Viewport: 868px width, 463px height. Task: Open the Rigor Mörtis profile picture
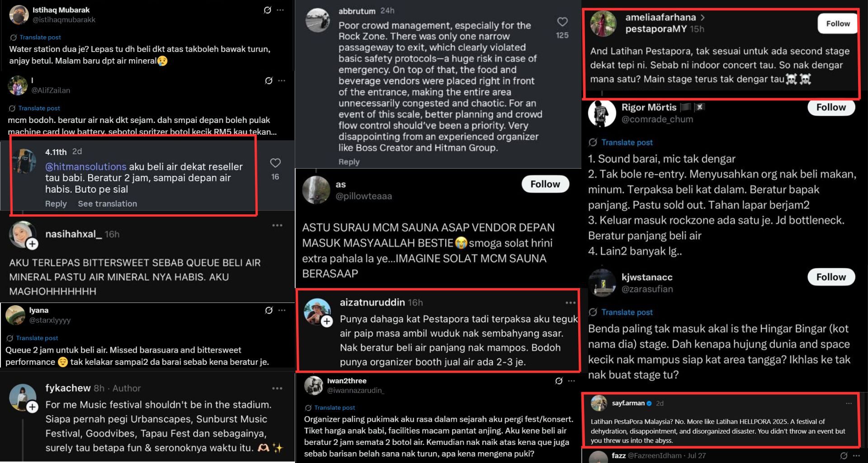(x=602, y=113)
